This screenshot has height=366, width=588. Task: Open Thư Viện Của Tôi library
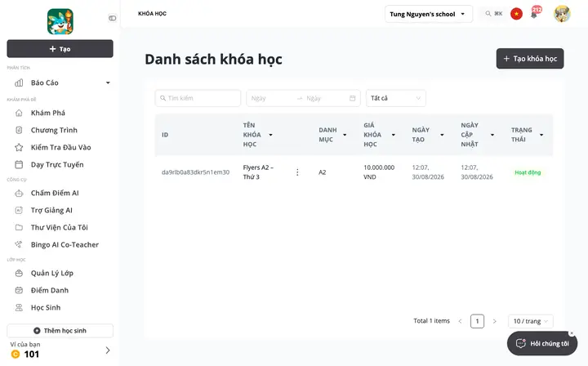click(60, 227)
